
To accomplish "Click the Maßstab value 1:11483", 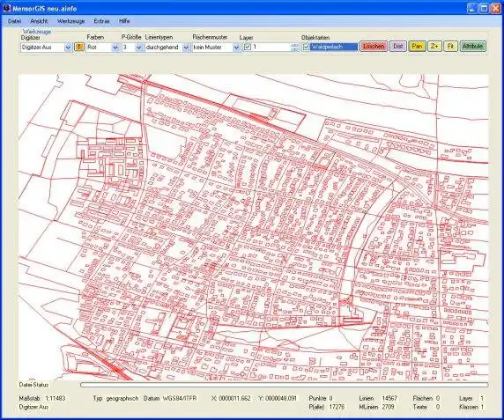I will (x=56, y=398).
